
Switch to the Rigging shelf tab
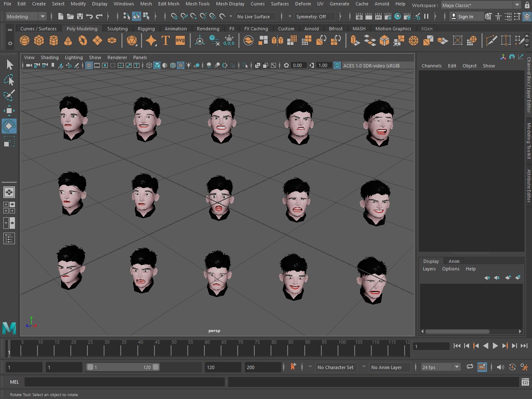[x=146, y=29]
